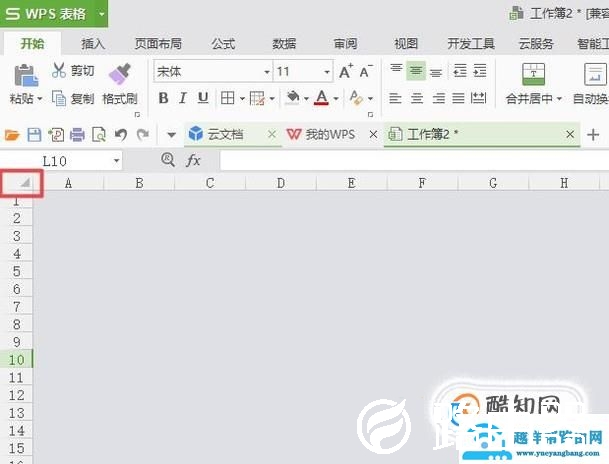Center text horizontally

(417, 98)
